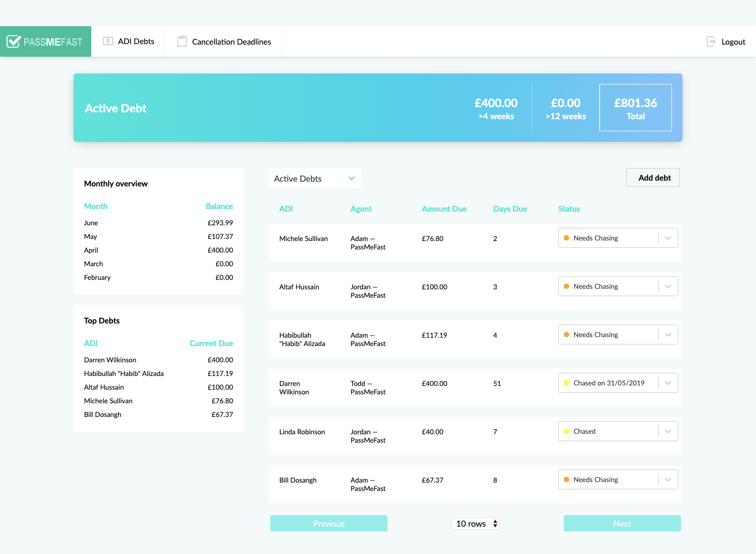Click Habibullah "Habib" Alizada in debts table
Viewport: 756px width, 554px height.
tap(302, 339)
